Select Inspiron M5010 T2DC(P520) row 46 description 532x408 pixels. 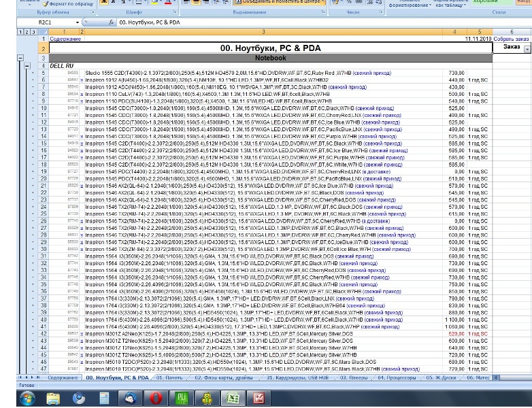(x=231, y=362)
